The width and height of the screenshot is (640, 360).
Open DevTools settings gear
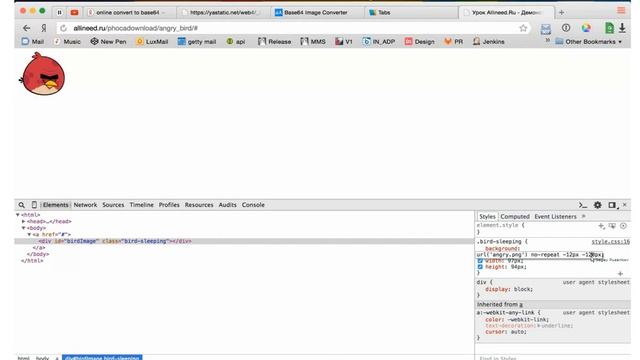pos(598,205)
